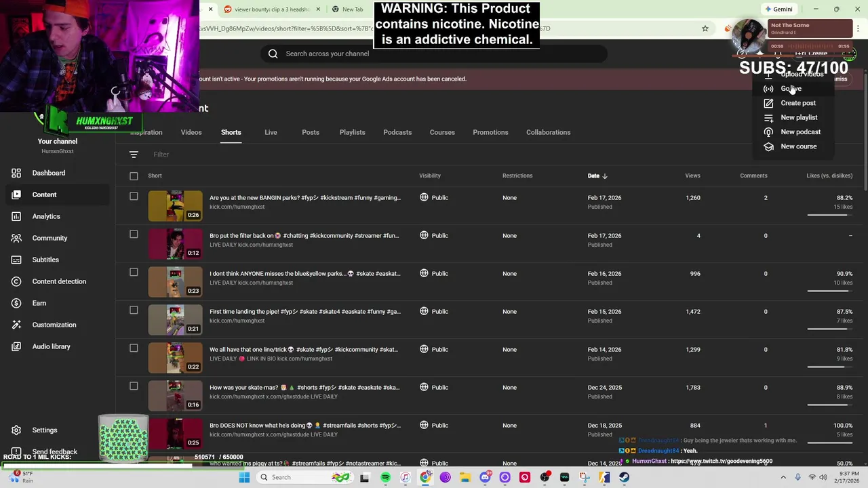This screenshot has width=868, height=488.
Task: Open the Podcasts tab
Action: (x=397, y=132)
